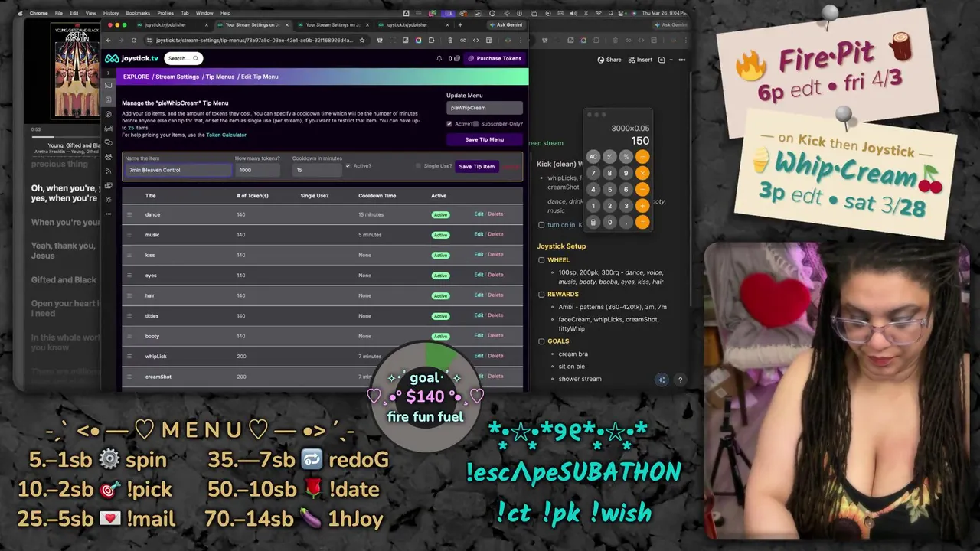This screenshot has height=551, width=980.
Task: Click the multiply key on Calculator
Action: [x=642, y=173]
